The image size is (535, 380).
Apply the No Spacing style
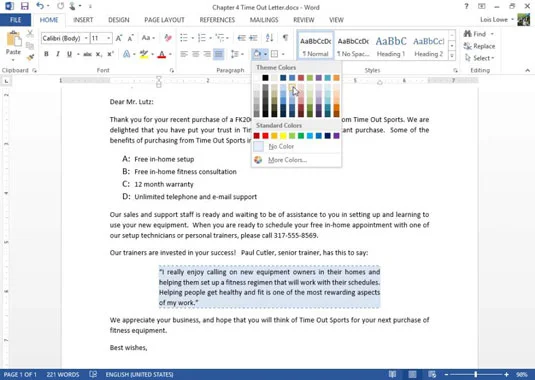[353, 46]
